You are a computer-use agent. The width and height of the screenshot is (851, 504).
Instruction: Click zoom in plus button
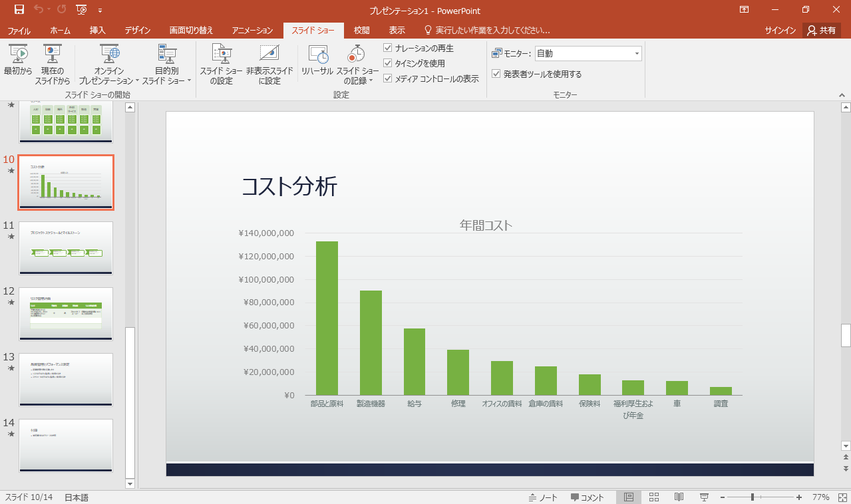[798, 497]
